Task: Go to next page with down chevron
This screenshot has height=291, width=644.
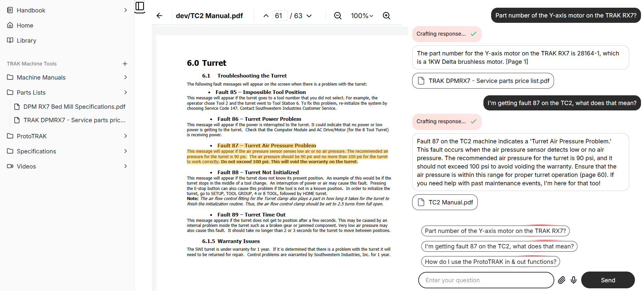Action: 309,16
